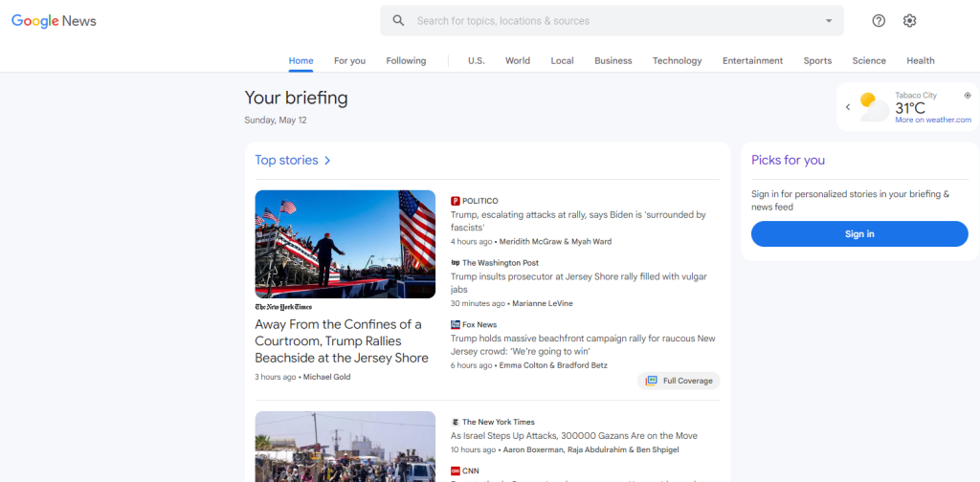Click the Washington Post source logo icon
Screen dimensions: 980x482
coord(455,263)
